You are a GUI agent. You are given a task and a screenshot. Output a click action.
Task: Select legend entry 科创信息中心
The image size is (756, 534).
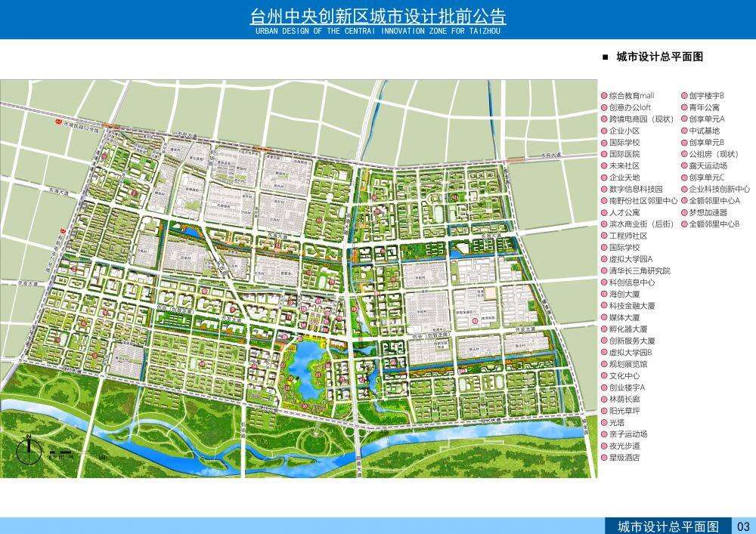627,282
